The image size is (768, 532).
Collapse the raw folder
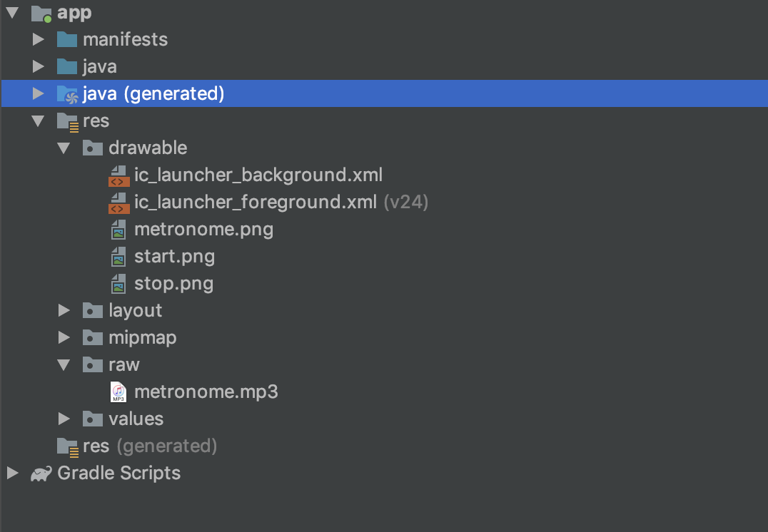[64, 364]
